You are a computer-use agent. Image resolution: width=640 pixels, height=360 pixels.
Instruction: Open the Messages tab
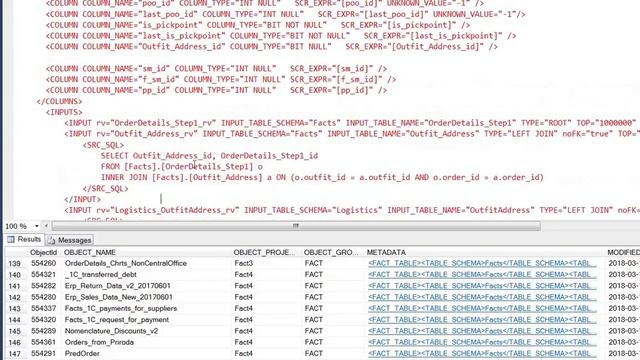pyautogui.click(x=69, y=240)
